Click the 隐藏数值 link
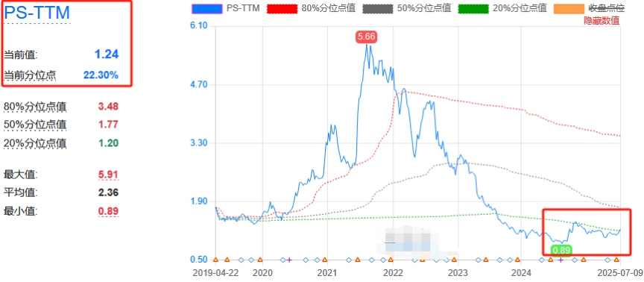This screenshot has height=282, width=644. tap(602, 21)
